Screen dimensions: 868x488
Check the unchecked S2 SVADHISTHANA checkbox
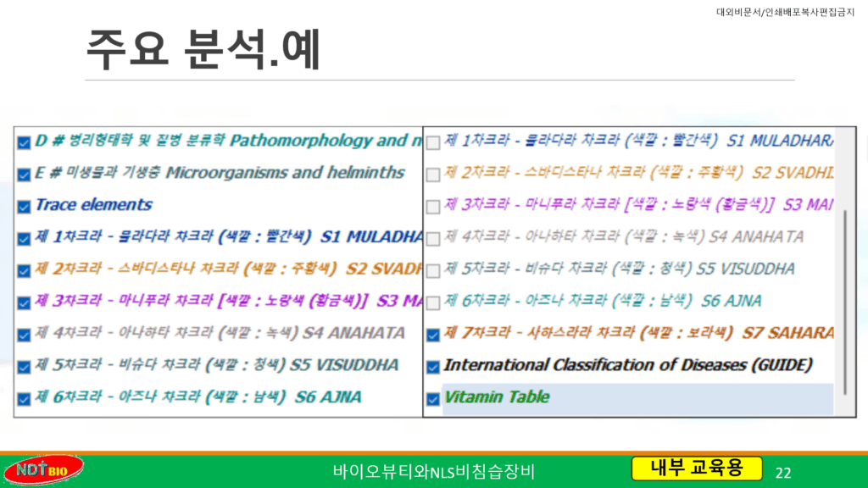tap(433, 174)
